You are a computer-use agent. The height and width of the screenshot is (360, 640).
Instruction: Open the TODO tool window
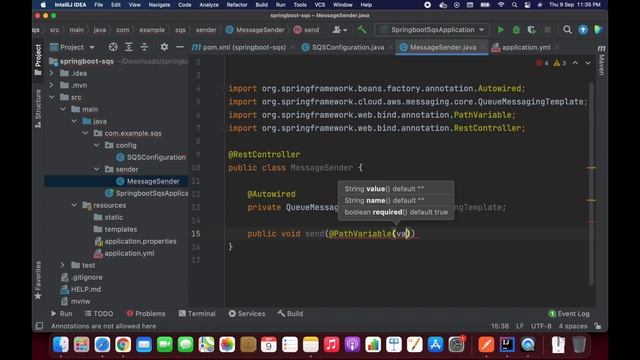[x=99, y=313]
